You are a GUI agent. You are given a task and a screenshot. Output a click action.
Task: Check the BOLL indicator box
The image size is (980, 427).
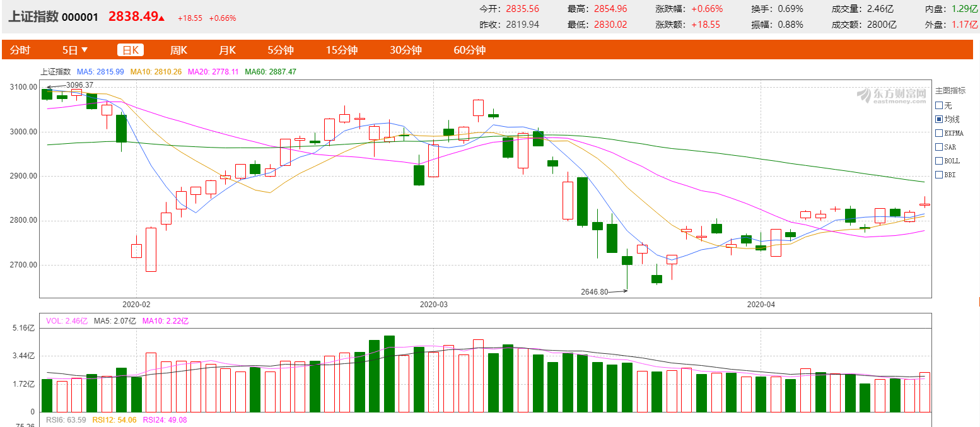[939, 161]
